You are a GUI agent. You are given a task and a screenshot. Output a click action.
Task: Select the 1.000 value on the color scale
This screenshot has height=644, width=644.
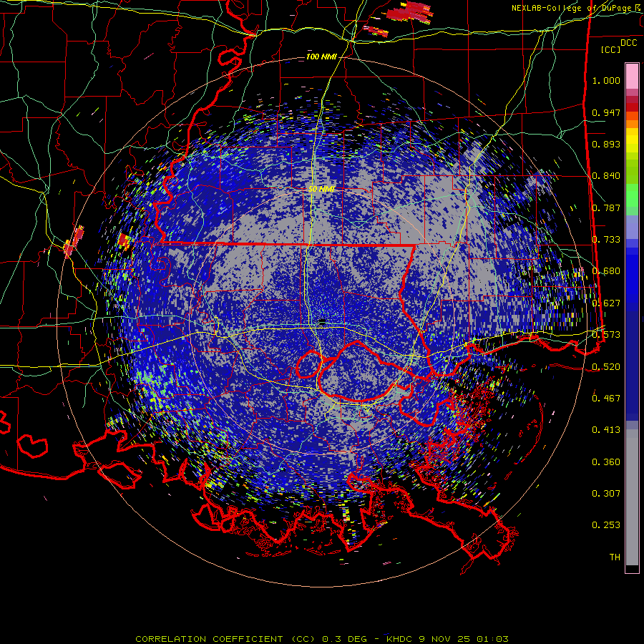[606, 80]
